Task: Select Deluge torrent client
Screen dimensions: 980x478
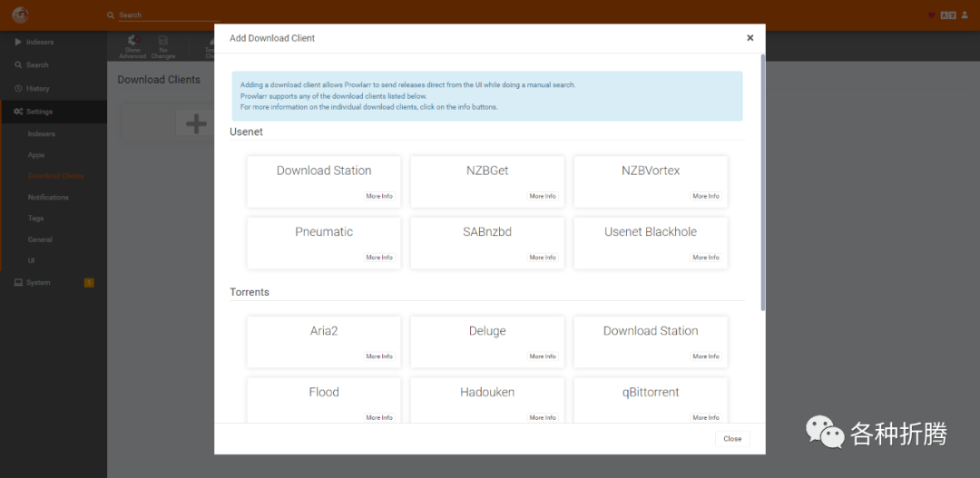Action: tap(487, 342)
